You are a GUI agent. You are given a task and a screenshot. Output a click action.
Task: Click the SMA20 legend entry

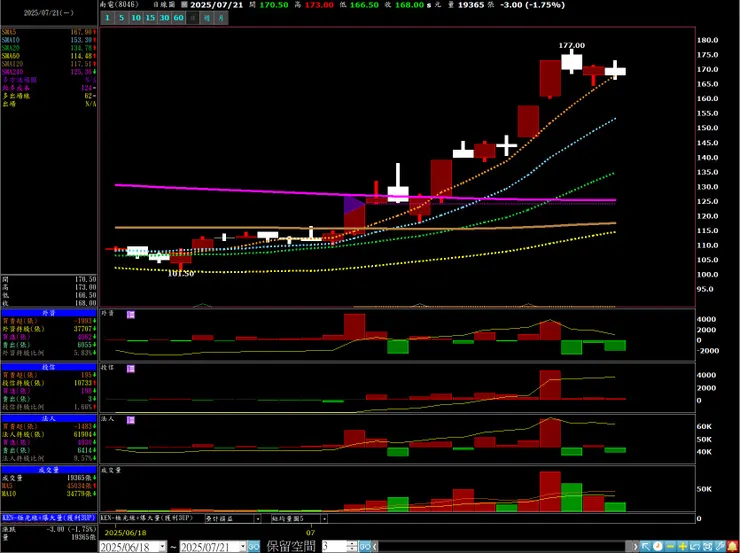point(49,48)
